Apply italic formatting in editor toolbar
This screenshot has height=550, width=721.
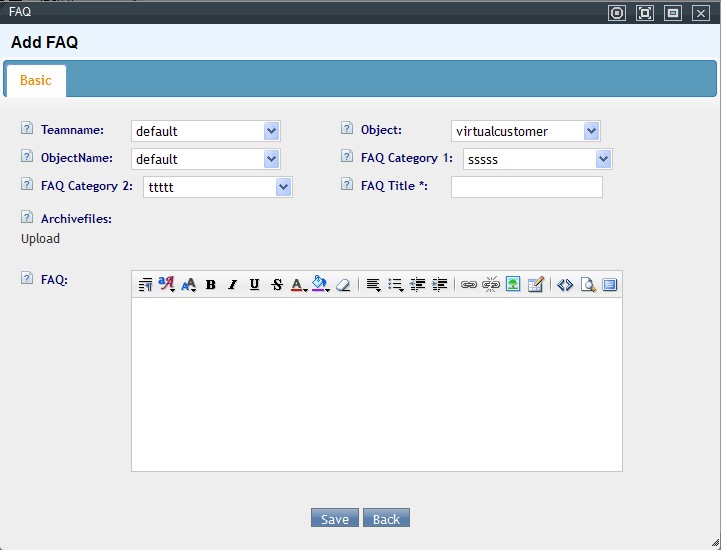click(x=232, y=285)
